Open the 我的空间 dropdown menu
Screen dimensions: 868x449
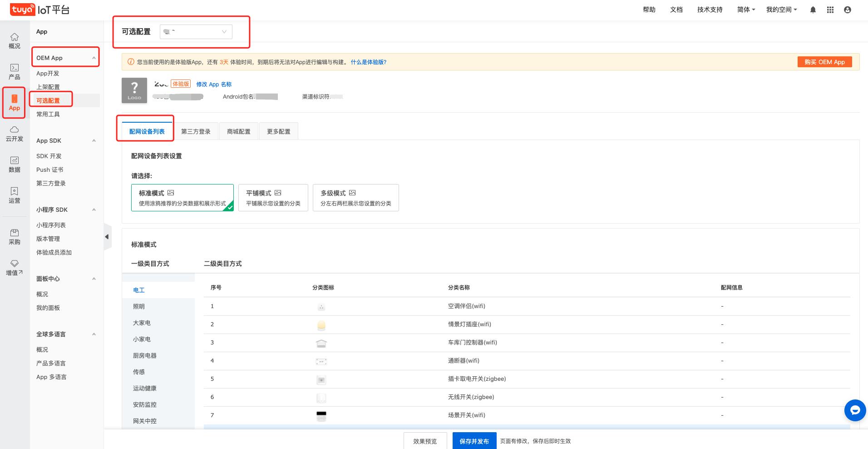[x=781, y=10]
